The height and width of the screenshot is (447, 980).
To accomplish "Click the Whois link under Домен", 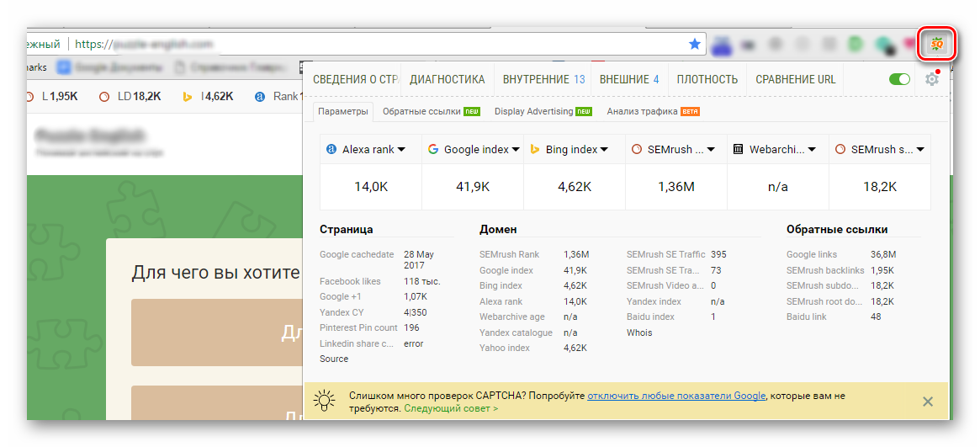I will click(x=639, y=333).
